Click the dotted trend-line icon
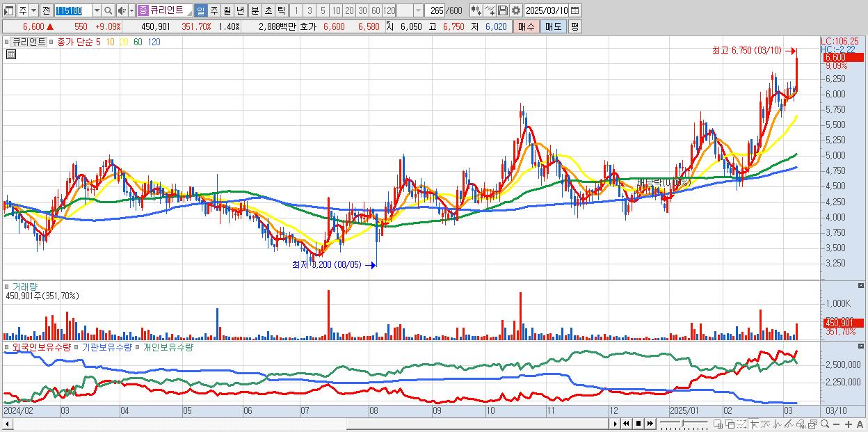Viewport: 868px width, 432px height. coord(741,424)
